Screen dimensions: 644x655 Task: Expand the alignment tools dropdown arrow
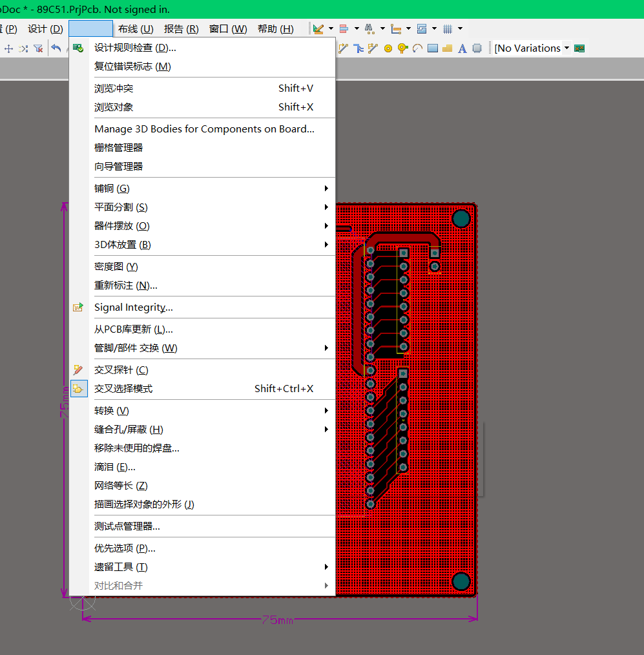pos(357,29)
